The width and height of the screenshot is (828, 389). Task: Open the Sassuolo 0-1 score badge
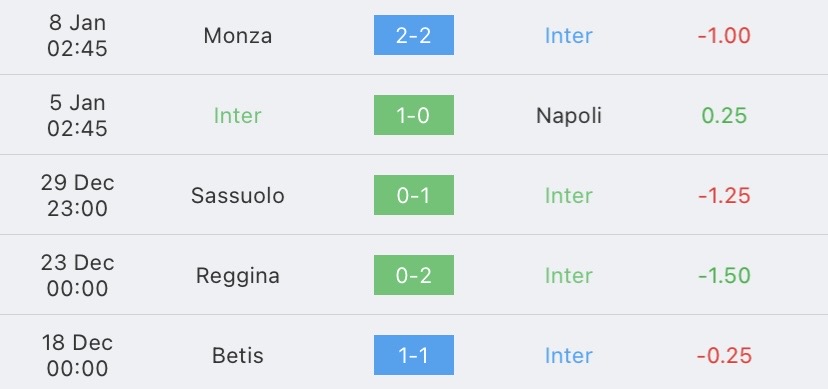(413, 195)
